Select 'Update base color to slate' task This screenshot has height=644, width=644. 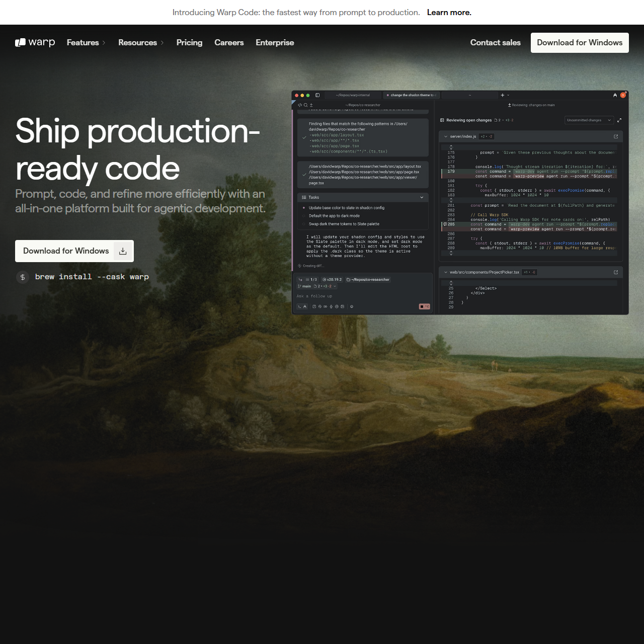(346, 208)
